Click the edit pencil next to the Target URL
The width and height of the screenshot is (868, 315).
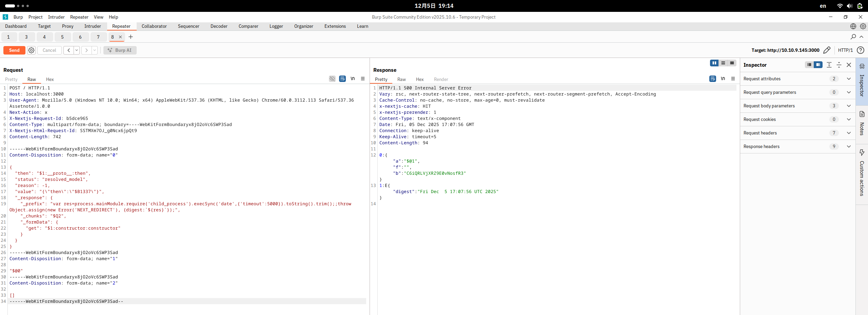[827, 50]
